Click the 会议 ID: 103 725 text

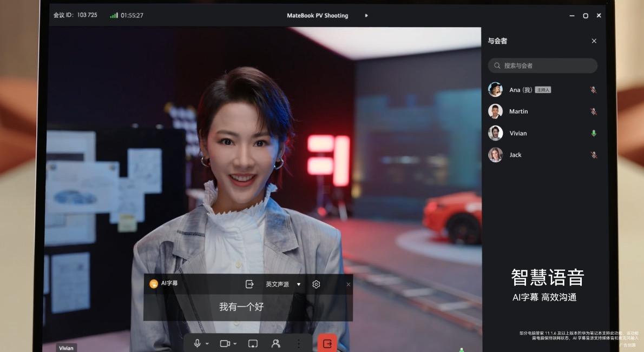pyautogui.click(x=75, y=15)
